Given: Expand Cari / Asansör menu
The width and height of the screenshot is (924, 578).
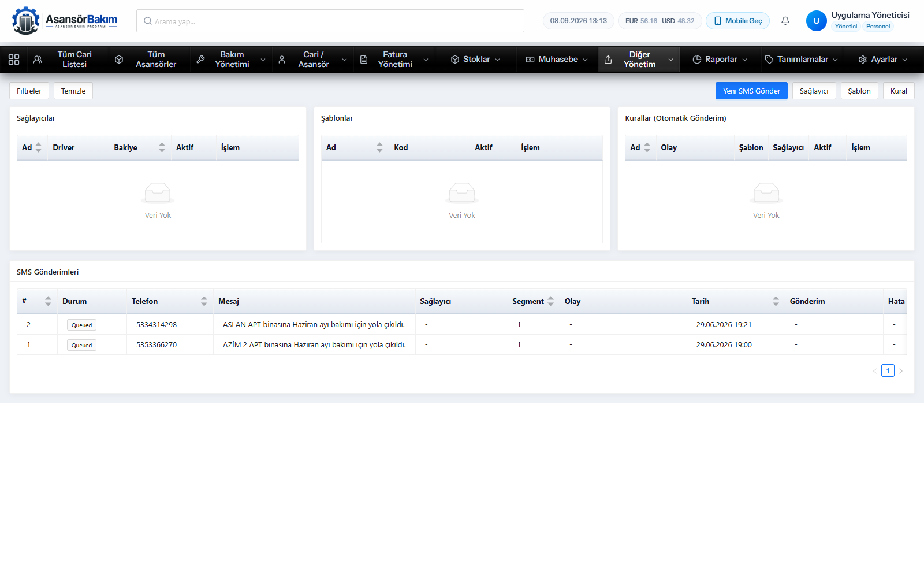Looking at the screenshot, I should pyautogui.click(x=313, y=60).
